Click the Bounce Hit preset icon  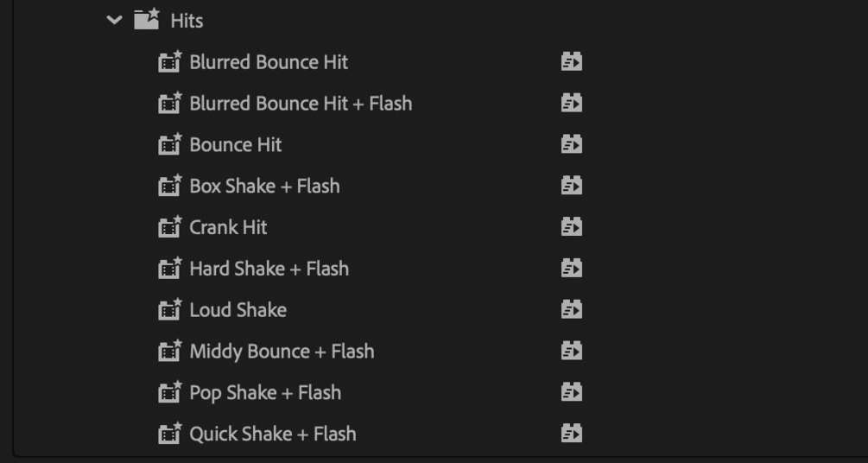coord(170,144)
